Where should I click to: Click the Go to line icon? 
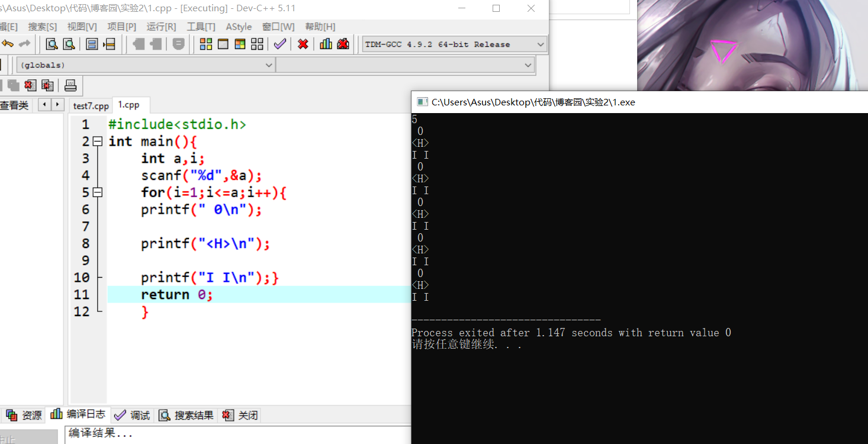coord(109,44)
